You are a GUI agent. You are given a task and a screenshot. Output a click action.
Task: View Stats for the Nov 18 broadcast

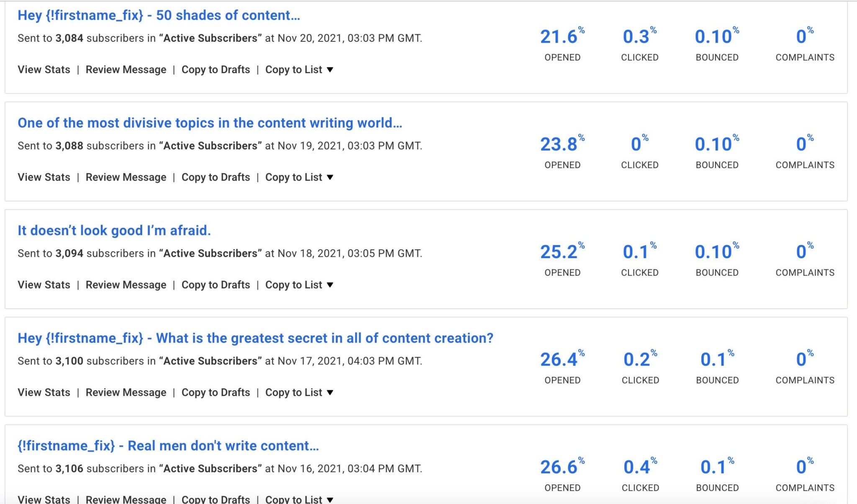click(x=44, y=284)
